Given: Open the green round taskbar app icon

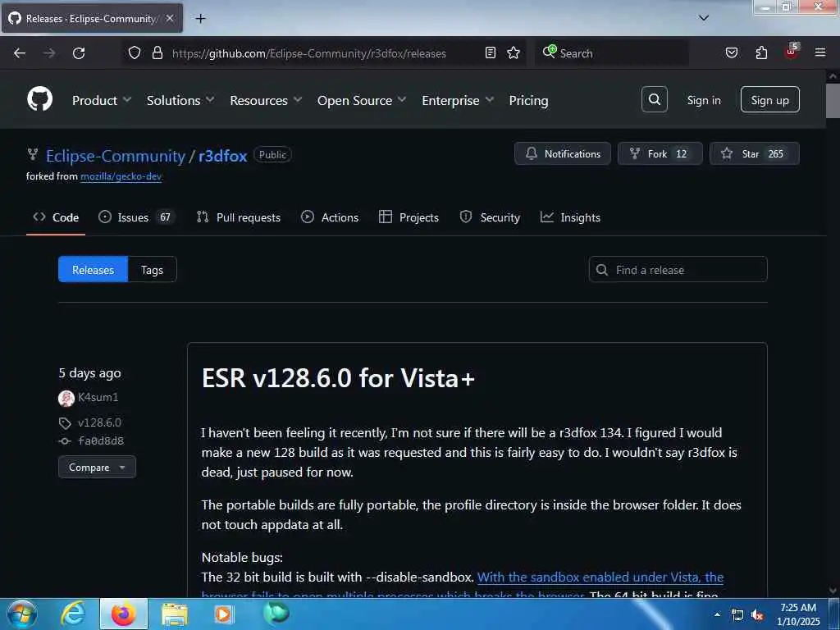Looking at the screenshot, I should (276, 614).
